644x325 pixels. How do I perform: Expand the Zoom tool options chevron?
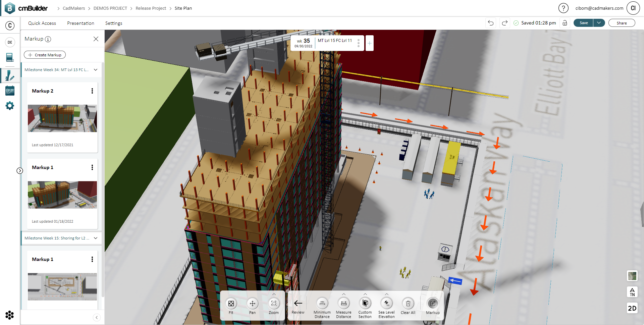274,294
